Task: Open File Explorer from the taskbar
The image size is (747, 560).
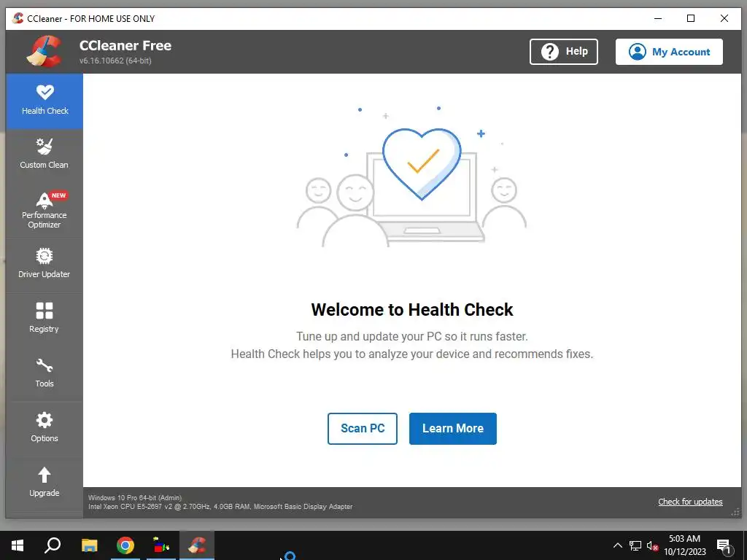Action: point(89,545)
